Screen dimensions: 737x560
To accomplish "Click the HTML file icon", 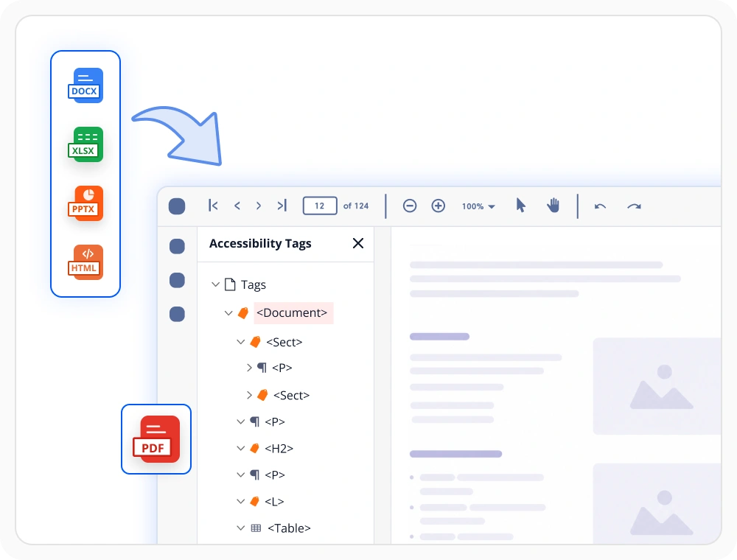I will (x=85, y=262).
